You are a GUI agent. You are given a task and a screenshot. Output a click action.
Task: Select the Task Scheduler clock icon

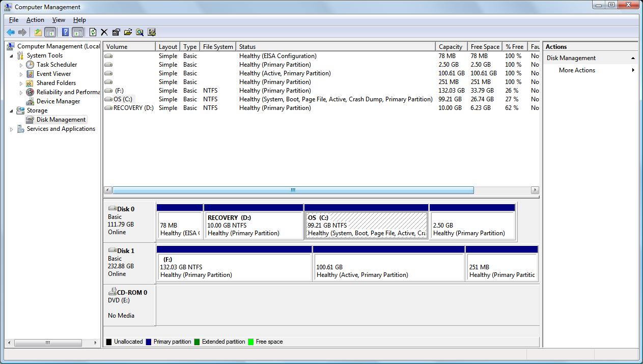[x=31, y=65]
